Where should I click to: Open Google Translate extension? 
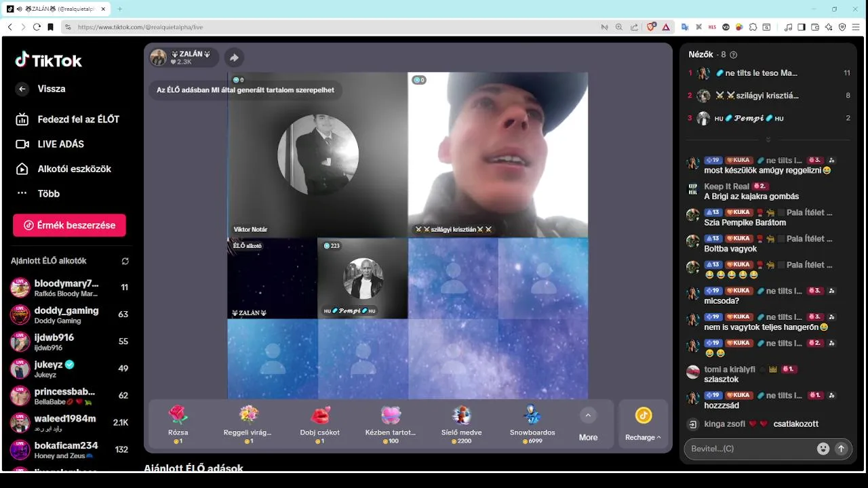685,27
